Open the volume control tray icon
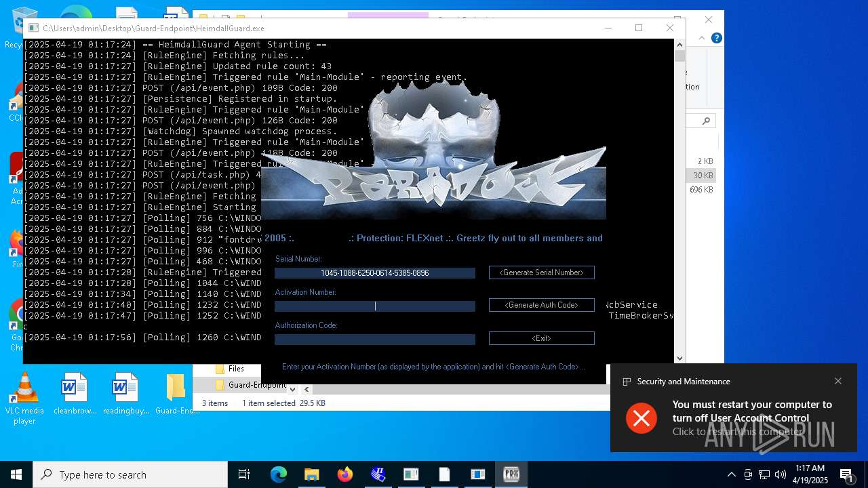Viewport: 868px width, 488px height. (781, 474)
